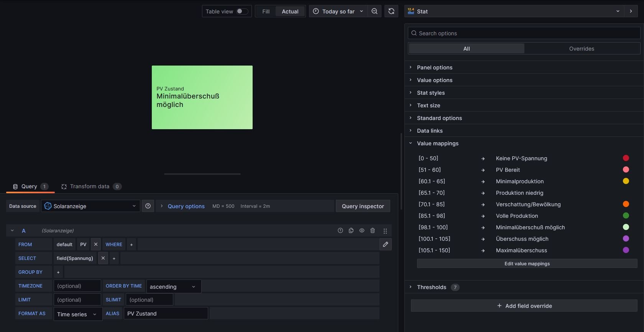Refresh the panel with the refresh icon
The width and height of the screenshot is (644, 332).
tap(391, 12)
